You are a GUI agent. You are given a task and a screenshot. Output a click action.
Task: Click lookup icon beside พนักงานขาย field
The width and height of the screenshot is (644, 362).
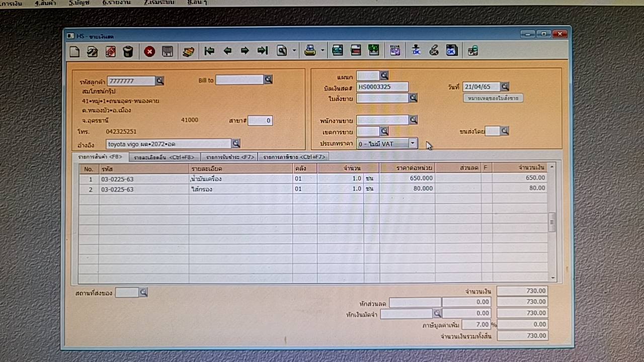(413, 120)
